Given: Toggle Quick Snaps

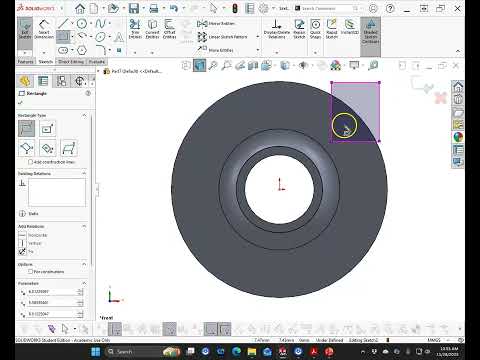Looking at the screenshot, I should point(315,29).
